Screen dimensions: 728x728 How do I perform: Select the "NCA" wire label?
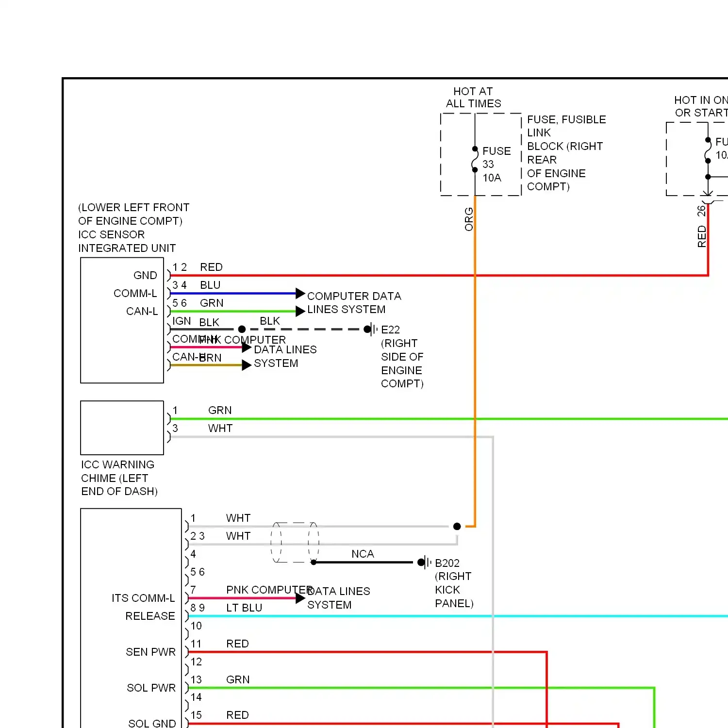click(x=363, y=554)
